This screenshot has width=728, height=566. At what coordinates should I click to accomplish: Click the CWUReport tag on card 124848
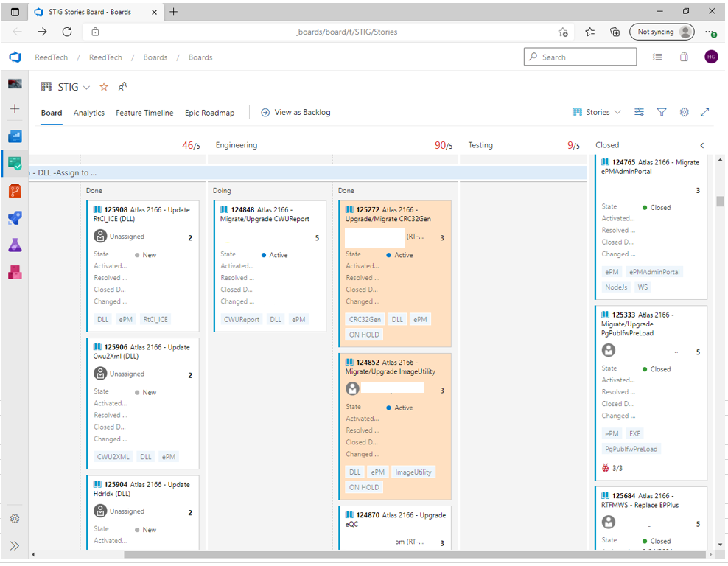pos(242,319)
